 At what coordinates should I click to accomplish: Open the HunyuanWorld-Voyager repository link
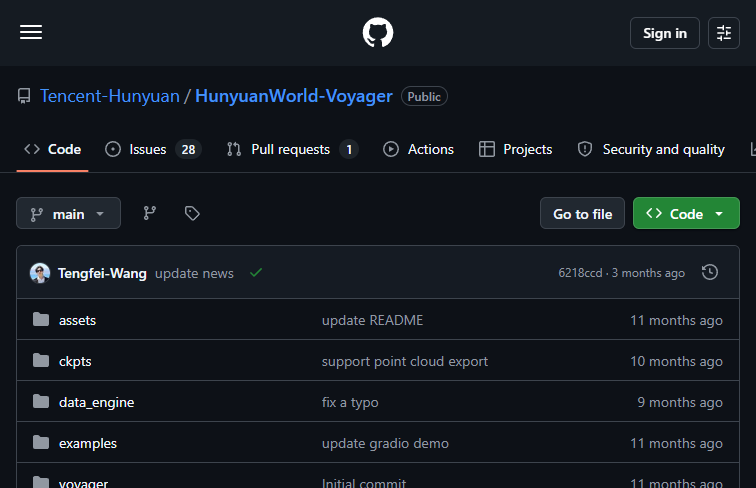click(294, 96)
